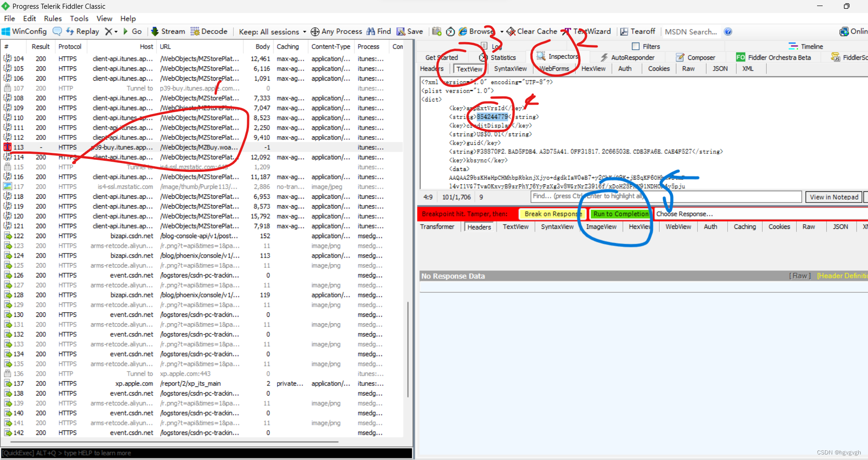Viewport: 868px width, 460px height.
Task: Select session 137 xp.apple.com row
Action: pos(202,384)
